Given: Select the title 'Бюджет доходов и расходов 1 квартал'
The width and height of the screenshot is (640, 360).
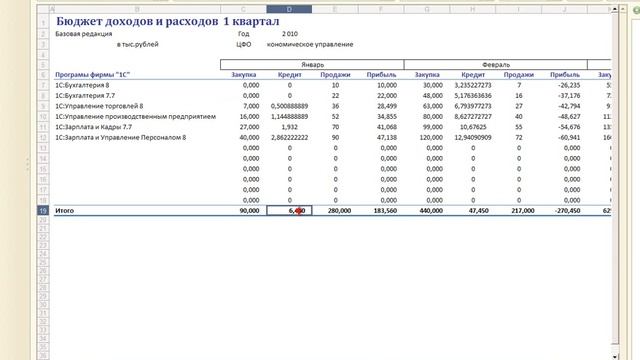Looking at the screenshot, I should [168, 21].
